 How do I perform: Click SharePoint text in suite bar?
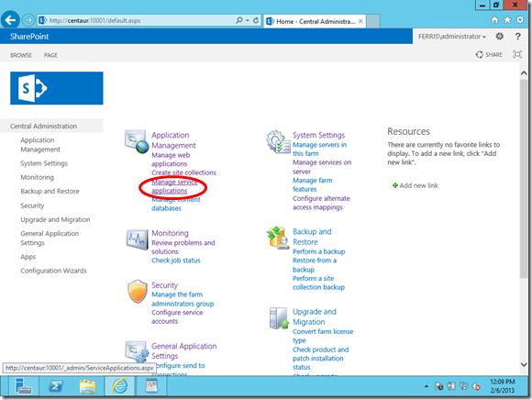(x=29, y=37)
